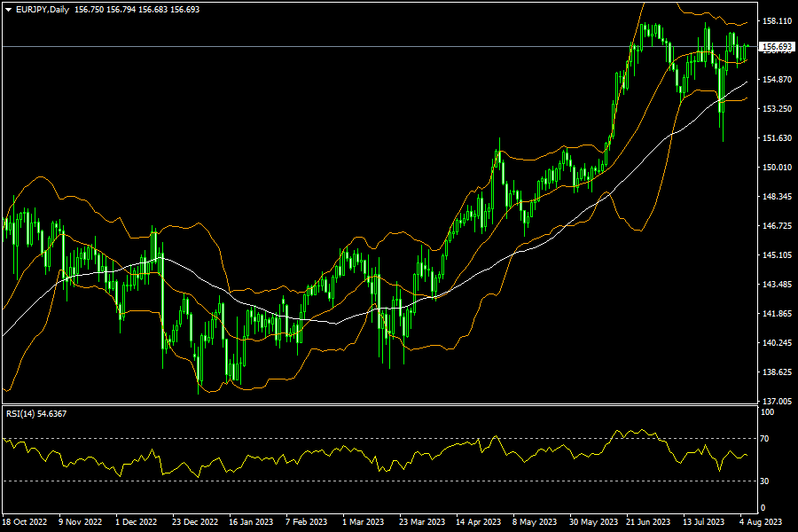Click the 138.625 price axis label
The width and height of the screenshot is (798, 532).
[x=777, y=372]
